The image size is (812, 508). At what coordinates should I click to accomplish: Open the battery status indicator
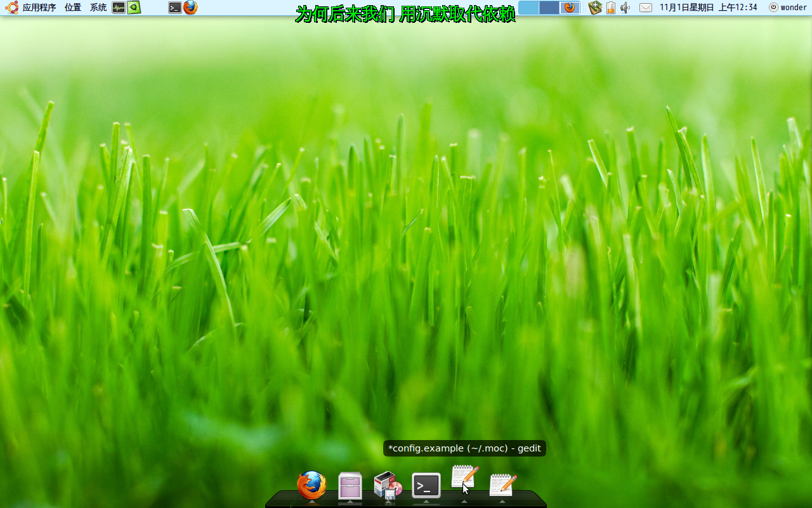click(x=611, y=8)
